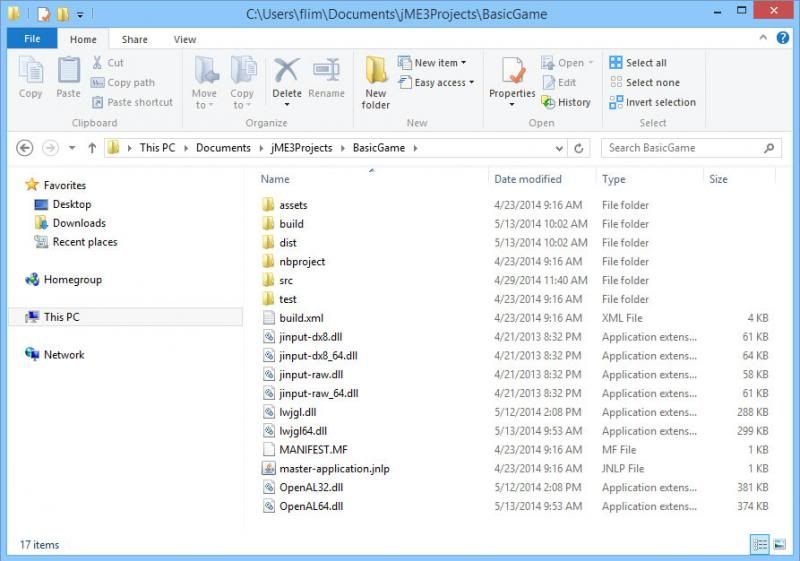800x561 pixels.
Task: Switch to the View ribbon tab
Action: (x=185, y=39)
